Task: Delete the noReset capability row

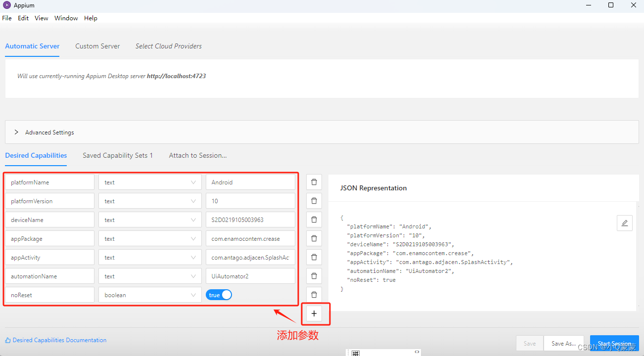Action: tap(314, 295)
